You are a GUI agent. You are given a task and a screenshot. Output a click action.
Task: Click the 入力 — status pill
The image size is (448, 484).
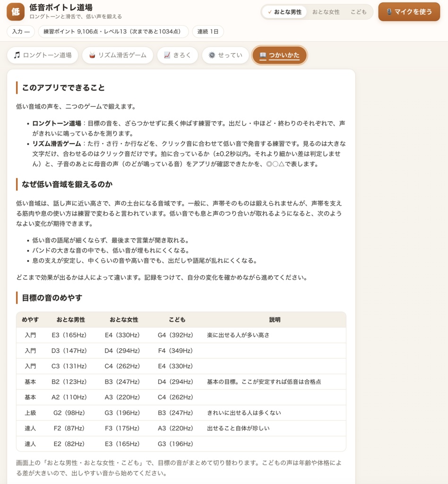click(21, 32)
